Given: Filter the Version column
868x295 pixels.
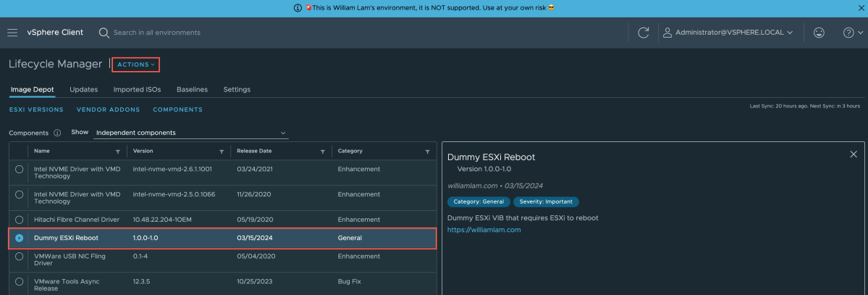Looking at the screenshot, I should [x=222, y=151].
